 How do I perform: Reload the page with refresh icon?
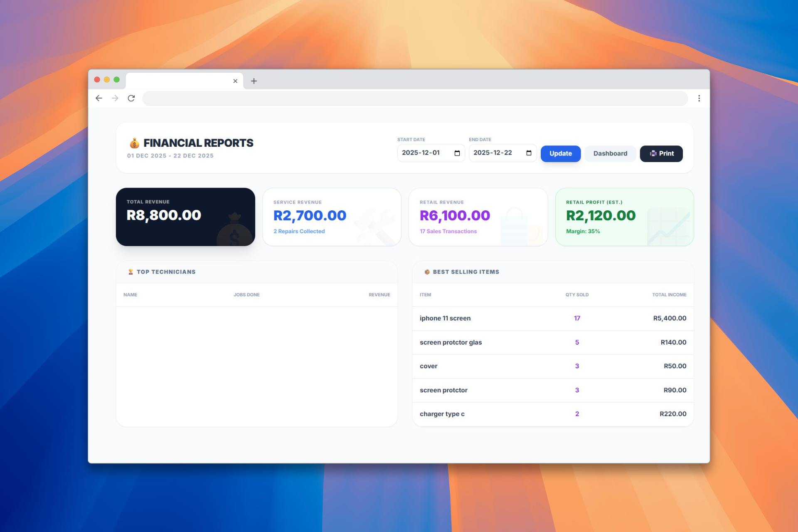(131, 98)
